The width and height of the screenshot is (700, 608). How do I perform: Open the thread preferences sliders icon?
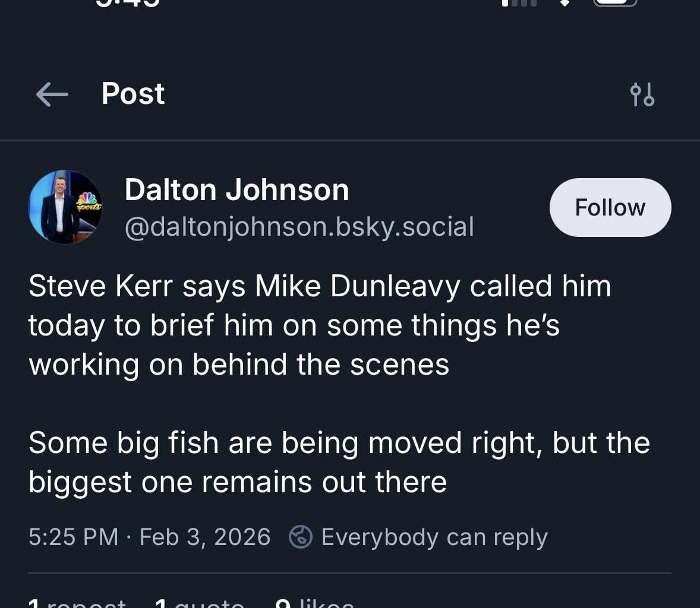point(642,94)
